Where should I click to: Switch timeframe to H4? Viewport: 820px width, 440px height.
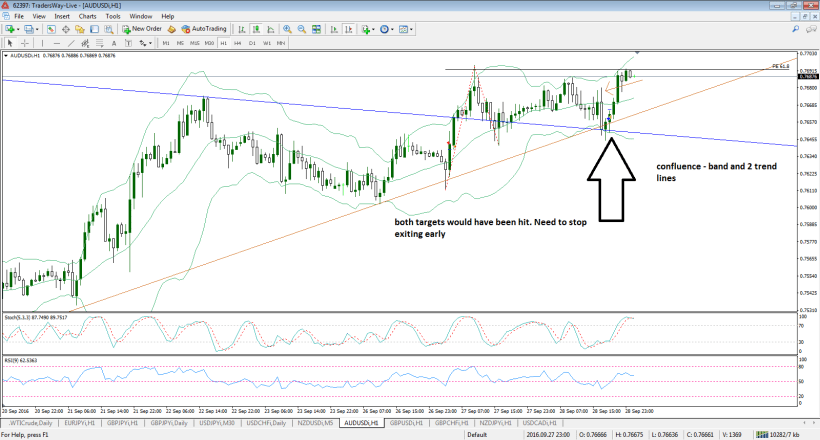[237, 43]
